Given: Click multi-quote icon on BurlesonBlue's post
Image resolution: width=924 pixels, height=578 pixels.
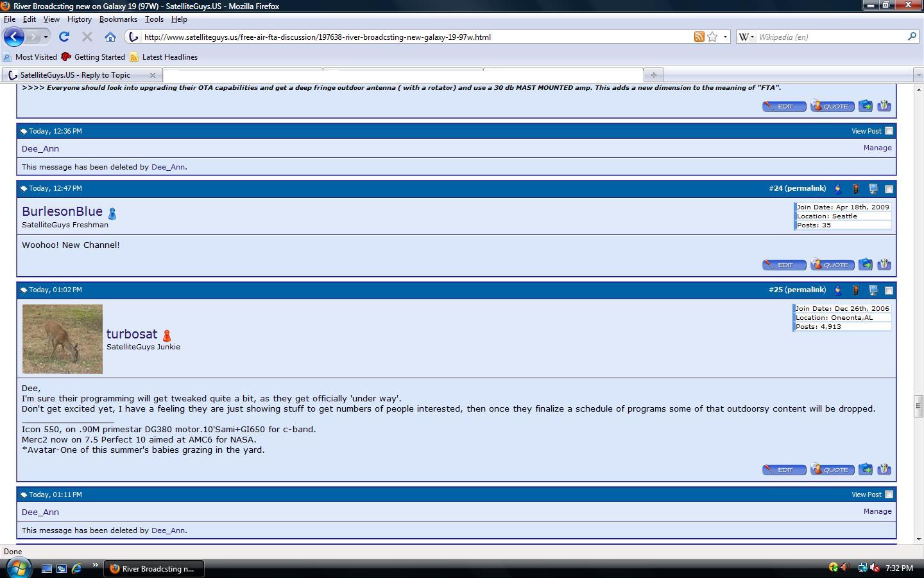Looking at the screenshot, I should [x=865, y=264].
